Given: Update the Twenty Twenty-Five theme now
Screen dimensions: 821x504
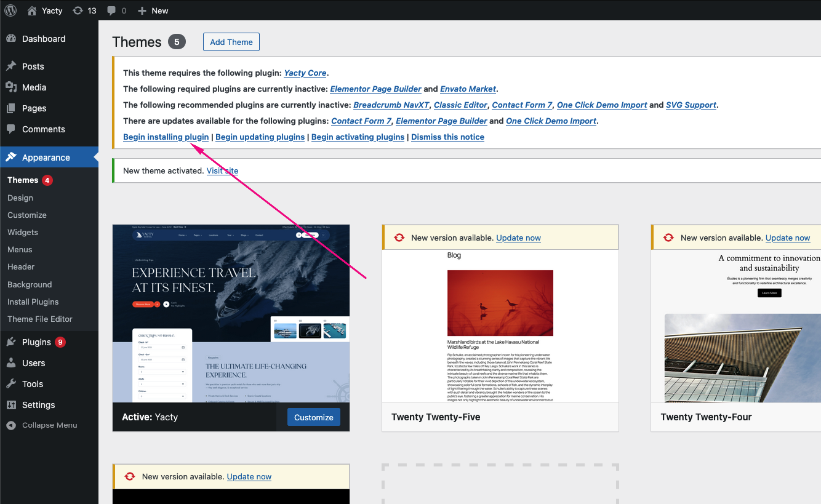Looking at the screenshot, I should pos(518,238).
